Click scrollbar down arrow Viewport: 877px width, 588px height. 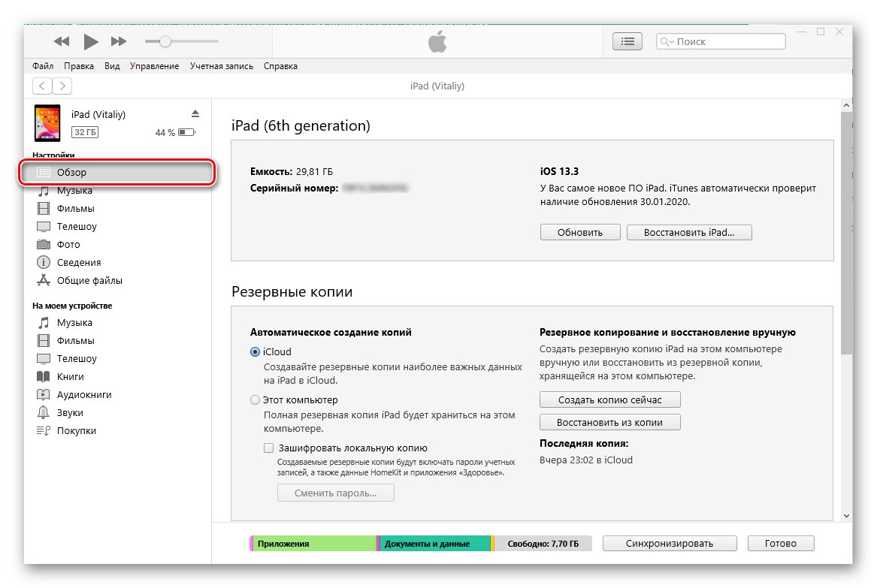(846, 516)
